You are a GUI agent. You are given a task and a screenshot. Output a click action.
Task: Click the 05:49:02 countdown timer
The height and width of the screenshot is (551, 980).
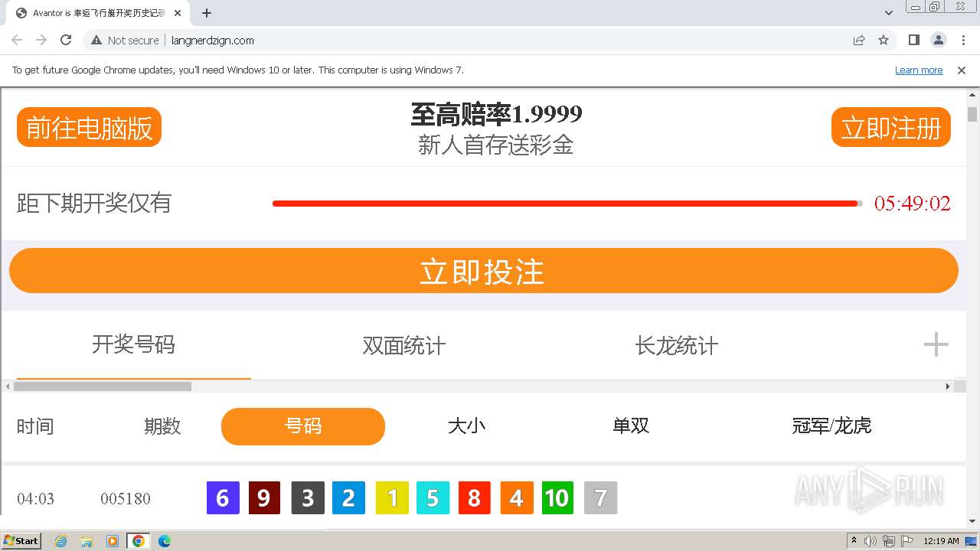[x=912, y=204]
